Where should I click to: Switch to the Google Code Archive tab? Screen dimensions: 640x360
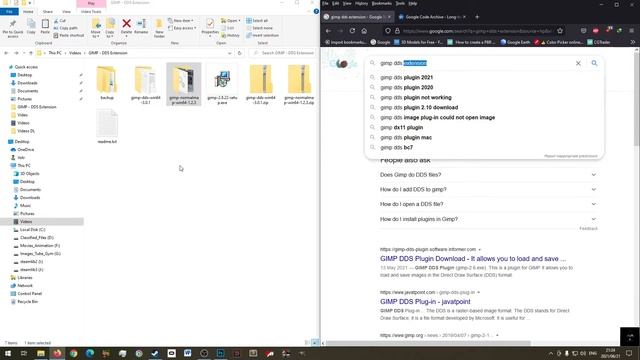point(432,17)
